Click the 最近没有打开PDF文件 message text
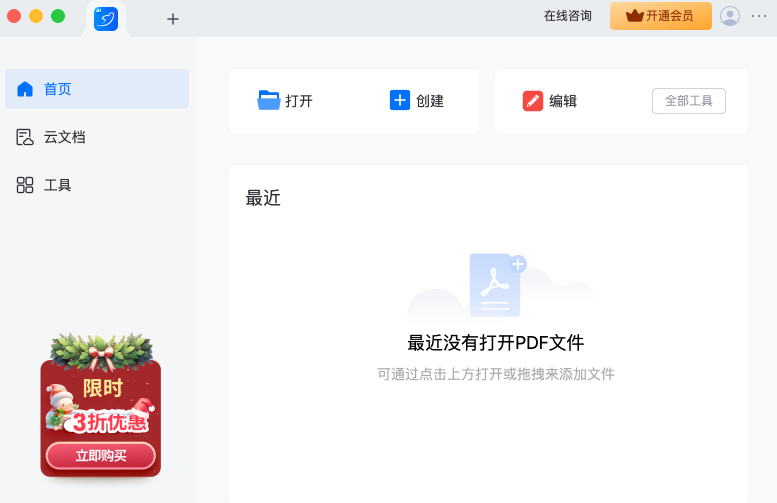This screenshot has height=503, width=777. [x=495, y=343]
